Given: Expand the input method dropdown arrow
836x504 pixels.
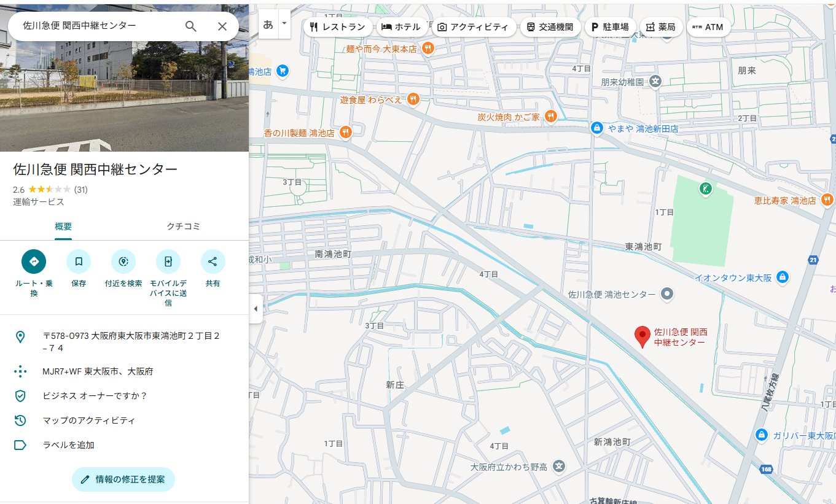Looking at the screenshot, I should (284, 25).
